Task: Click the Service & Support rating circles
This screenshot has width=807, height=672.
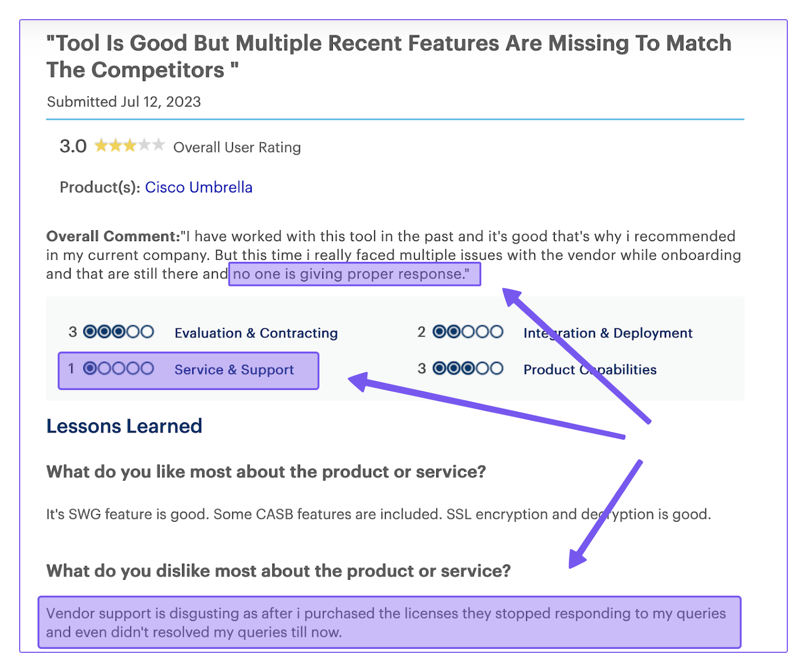Action: click(x=119, y=369)
